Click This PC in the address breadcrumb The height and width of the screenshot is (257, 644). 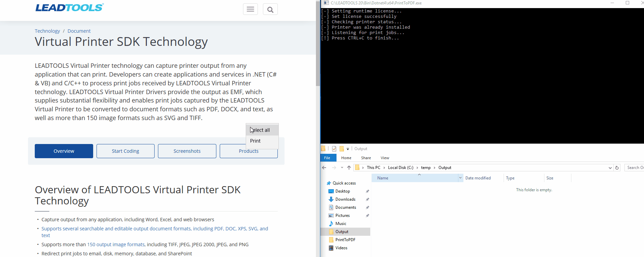coord(374,168)
